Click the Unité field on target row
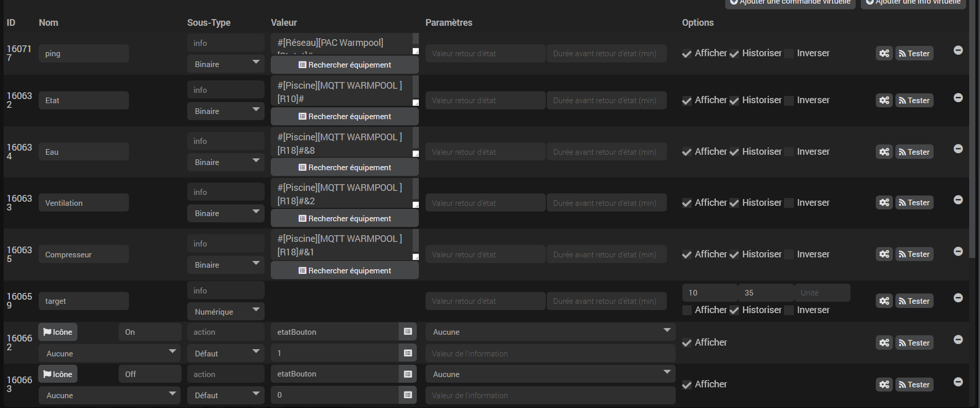Screen dimensions: 980x408 pos(822,293)
